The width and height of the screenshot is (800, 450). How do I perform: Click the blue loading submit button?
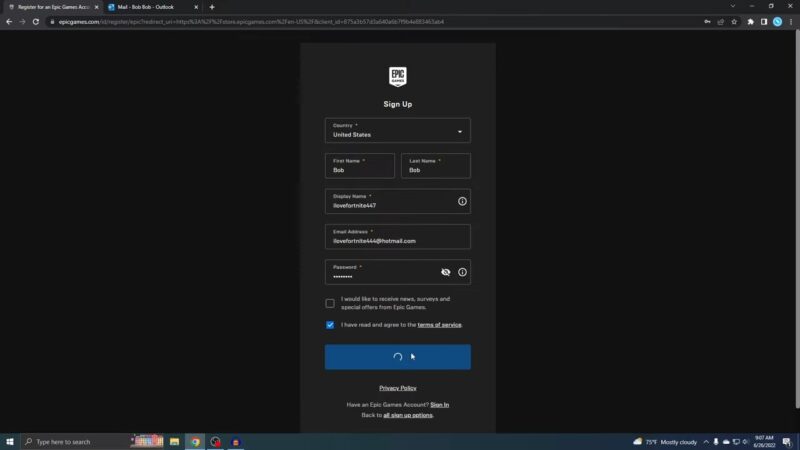pos(397,357)
